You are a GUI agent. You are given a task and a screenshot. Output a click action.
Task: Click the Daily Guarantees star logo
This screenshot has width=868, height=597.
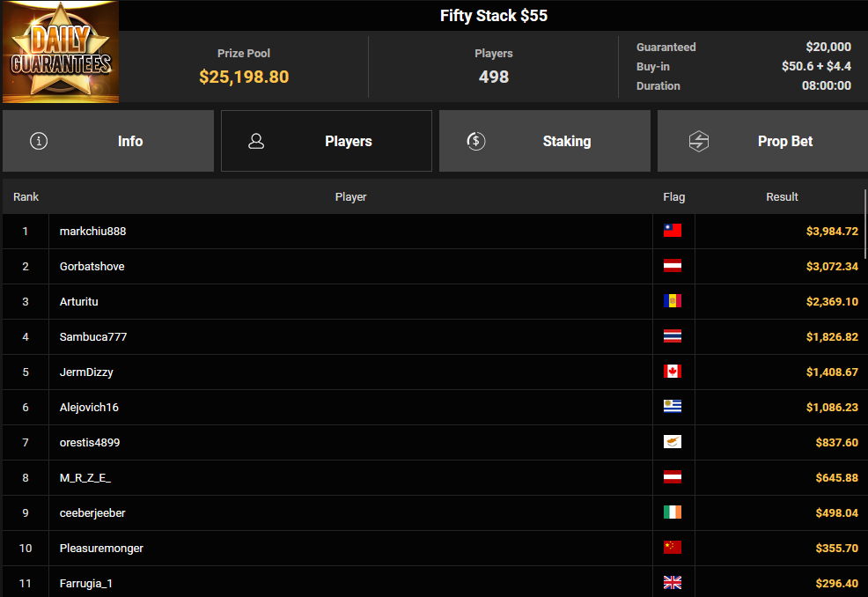[x=61, y=51]
